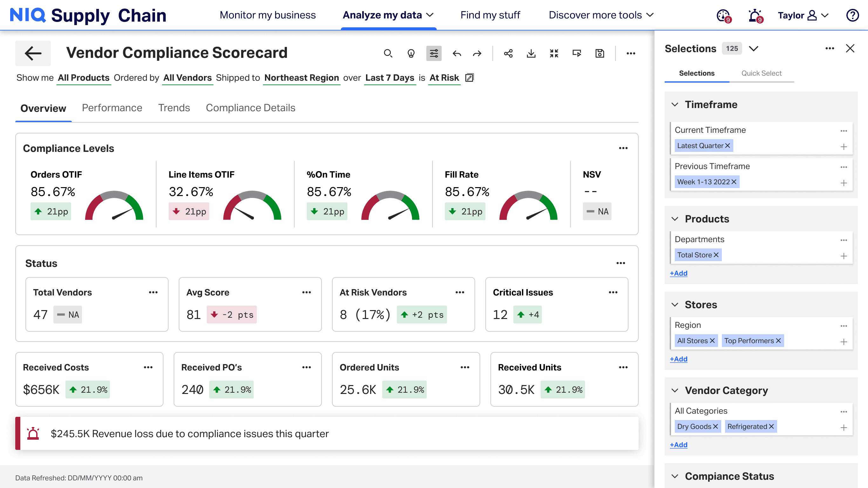Remove the Dry Goods chip
Screen dimensions: 868x488
coord(715,427)
